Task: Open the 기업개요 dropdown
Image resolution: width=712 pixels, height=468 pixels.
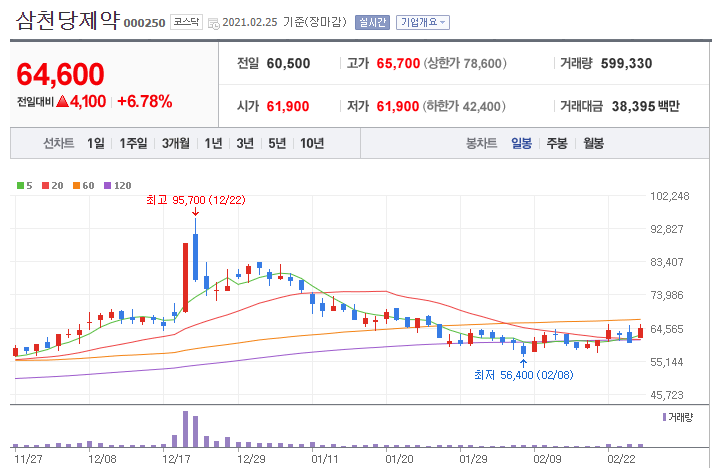Action: point(423,22)
